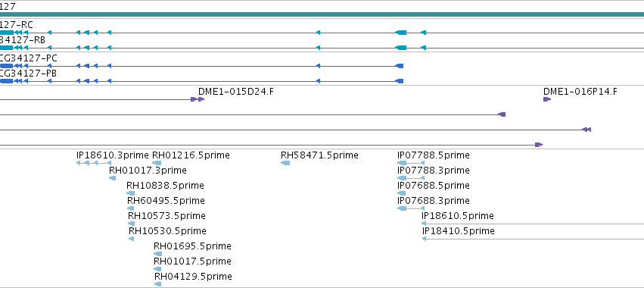
Task: Click the 34127-RB transcript label
Action: tap(23, 40)
